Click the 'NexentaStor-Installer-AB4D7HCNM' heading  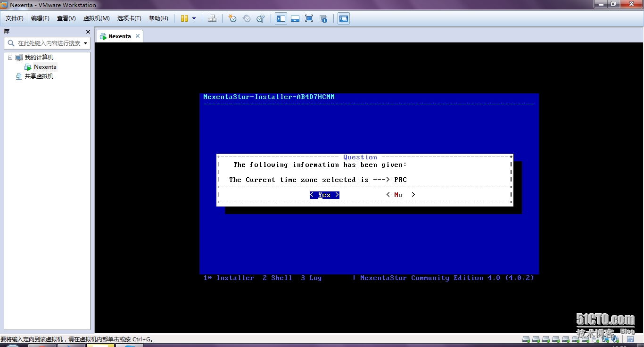(x=269, y=97)
